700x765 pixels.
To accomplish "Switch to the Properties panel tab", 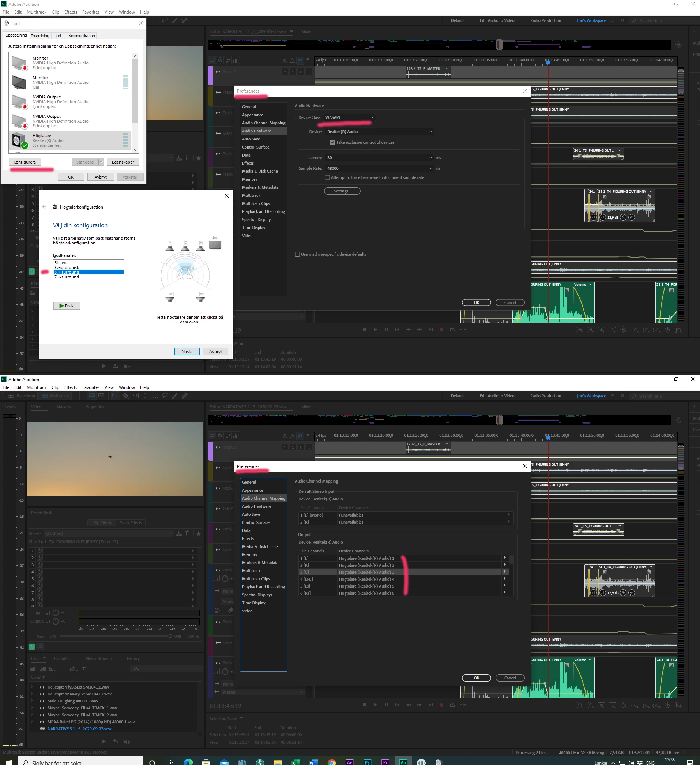I will pos(94,407).
